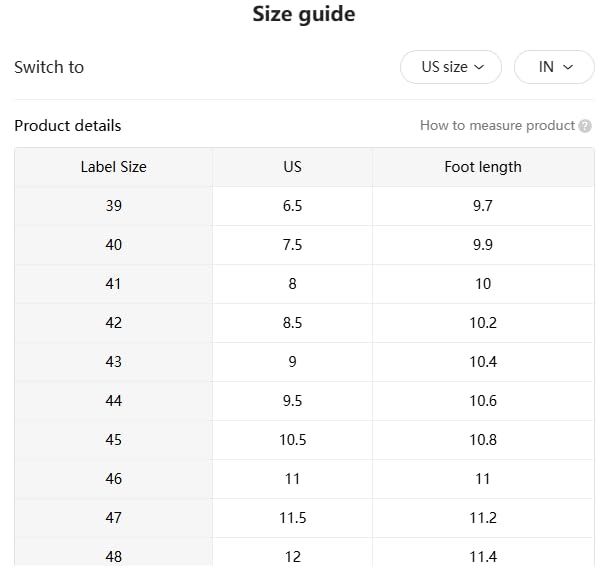Click the US 6.5 size cell
Screen dimensions: 609x568
(x=292, y=206)
